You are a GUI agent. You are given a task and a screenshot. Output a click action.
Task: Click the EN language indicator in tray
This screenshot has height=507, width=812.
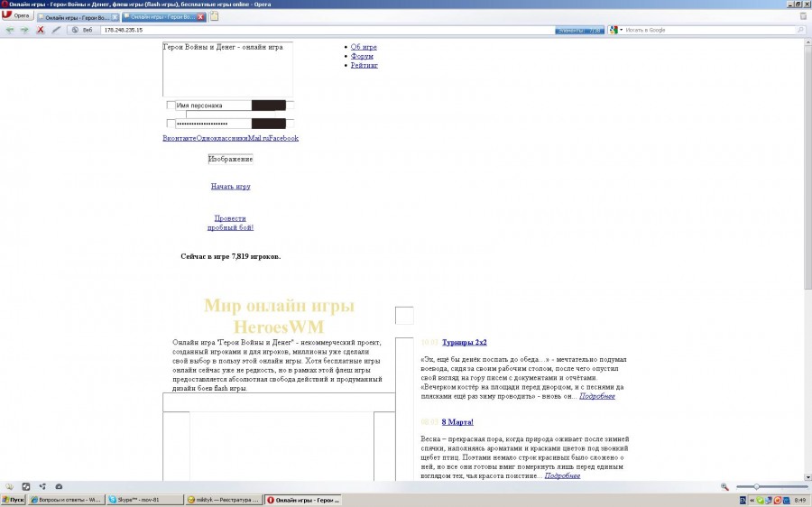point(743,501)
